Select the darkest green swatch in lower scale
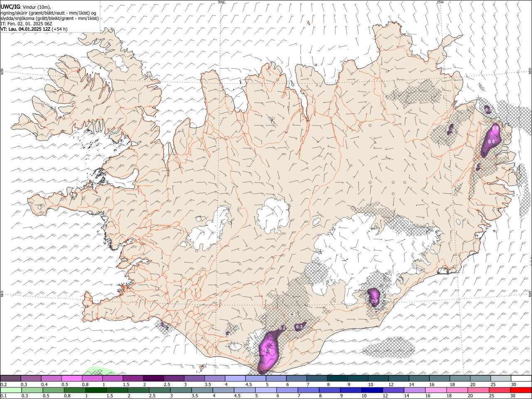Image resolution: width=532 pixels, height=399 pixels. (x=96, y=390)
